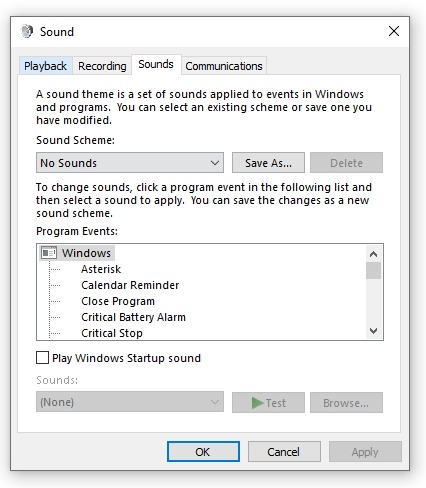This screenshot has width=426, height=488.
Task: Confirm with the OK button
Action: point(203,452)
